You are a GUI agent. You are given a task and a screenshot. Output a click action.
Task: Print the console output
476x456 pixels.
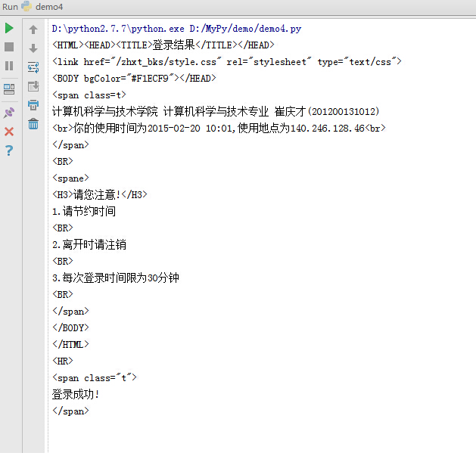click(33, 105)
